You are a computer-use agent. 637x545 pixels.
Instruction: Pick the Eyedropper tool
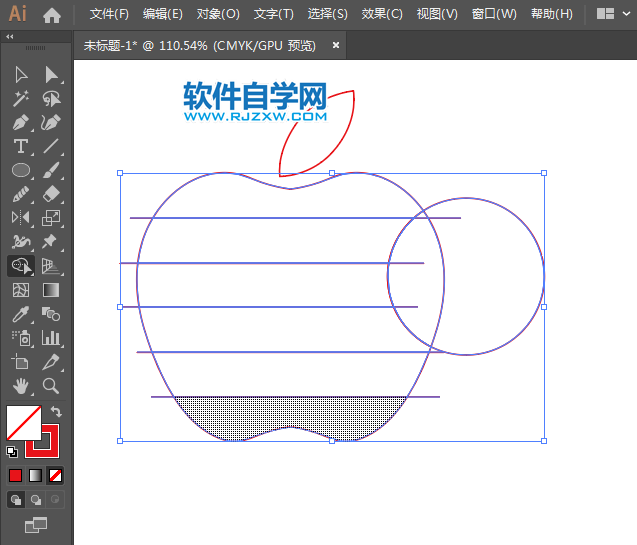point(21,314)
